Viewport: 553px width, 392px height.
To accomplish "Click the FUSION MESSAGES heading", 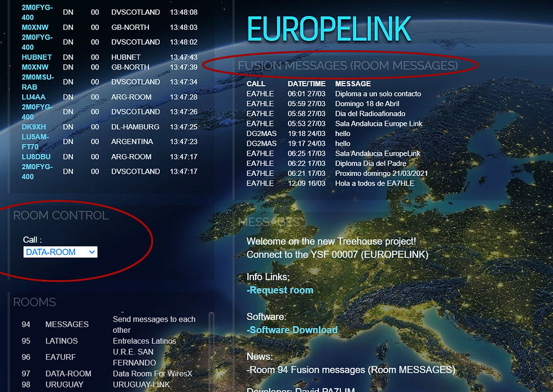I will (x=348, y=65).
